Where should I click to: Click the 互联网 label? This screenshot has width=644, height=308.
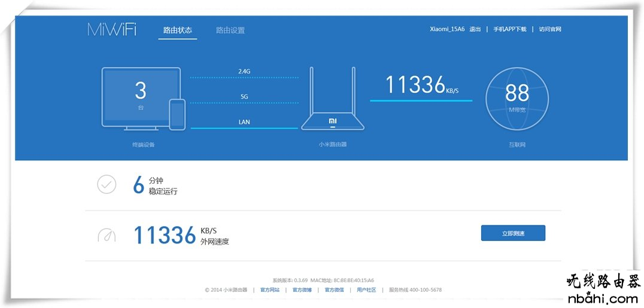[x=517, y=145]
